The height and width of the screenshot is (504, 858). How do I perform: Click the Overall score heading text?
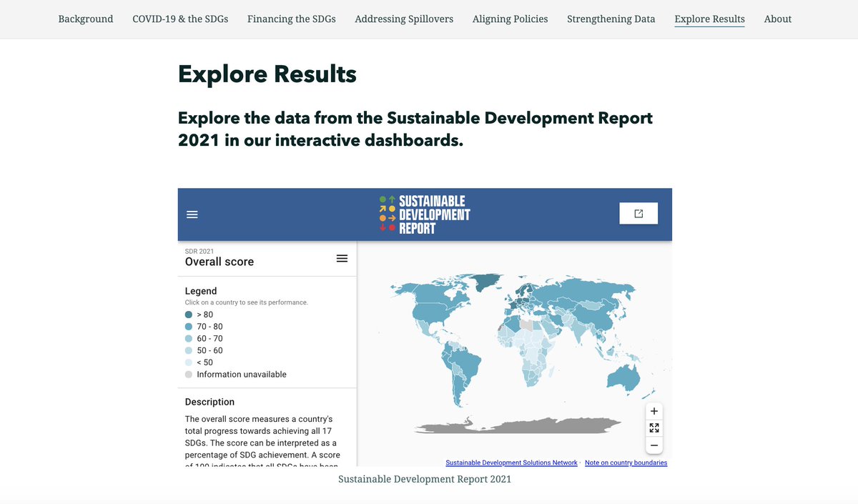click(x=220, y=262)
